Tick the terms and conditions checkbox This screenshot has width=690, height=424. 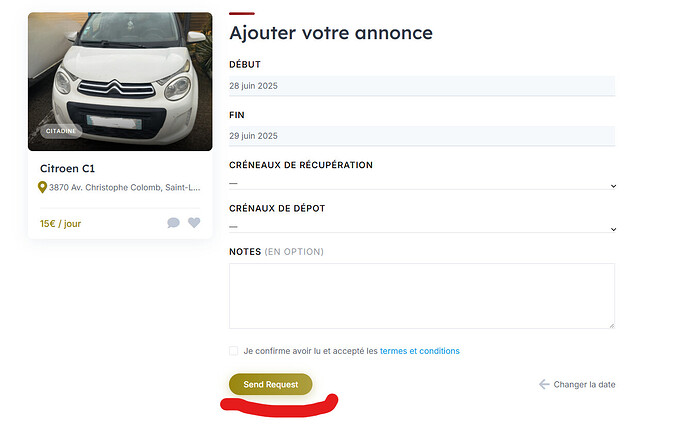234,351
